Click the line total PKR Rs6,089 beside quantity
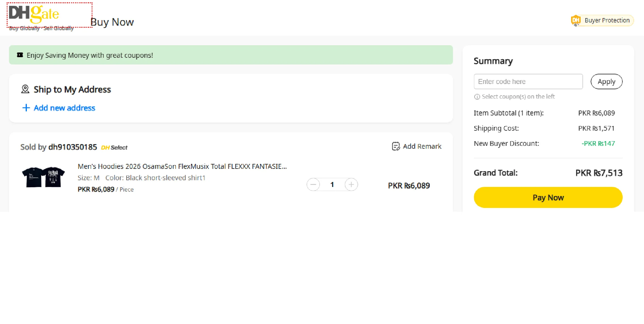This screenshot has height=324, width=644. point(409,186)
